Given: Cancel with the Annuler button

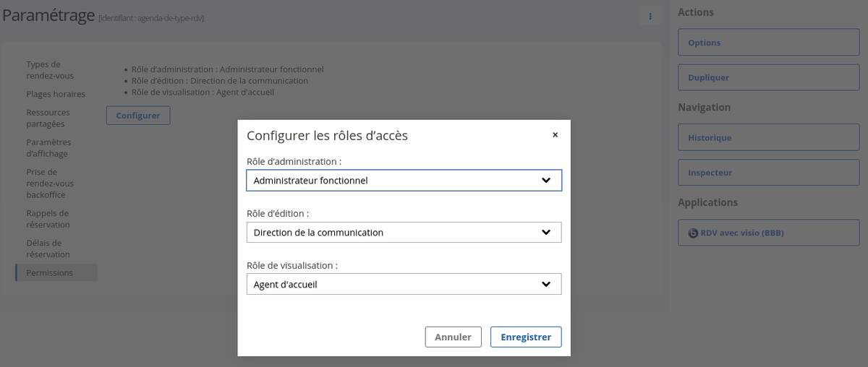Looking at the screenshot, I should [453, 337].
